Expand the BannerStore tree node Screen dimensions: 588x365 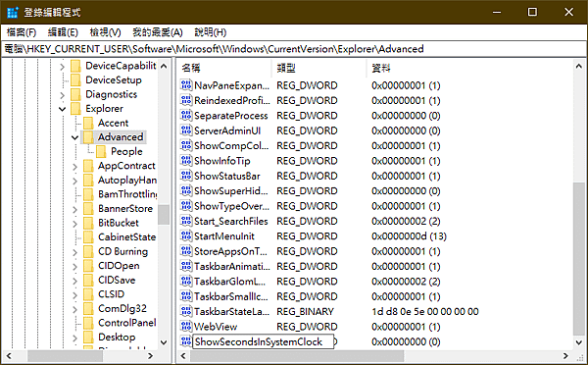point(75,209)
